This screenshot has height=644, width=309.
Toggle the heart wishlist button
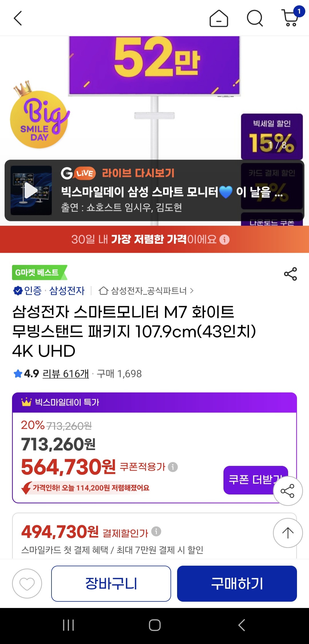[x=27, y=583]
